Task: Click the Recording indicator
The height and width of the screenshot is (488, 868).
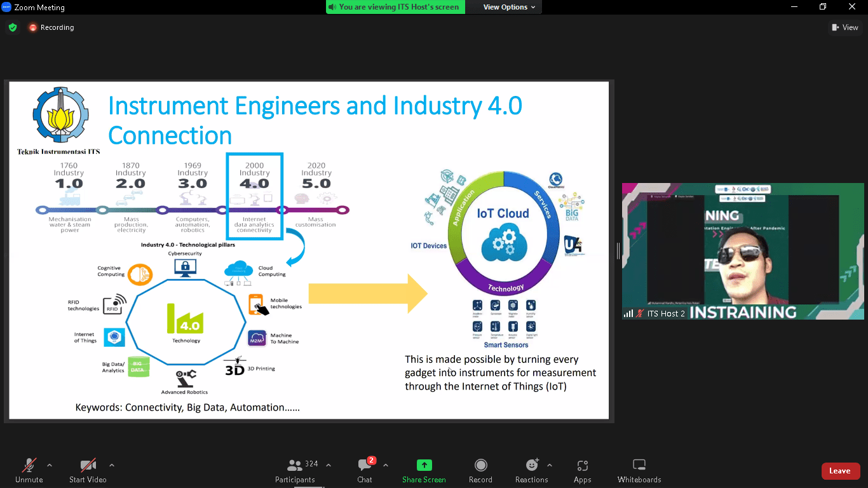Action: (x=51, y=27)
